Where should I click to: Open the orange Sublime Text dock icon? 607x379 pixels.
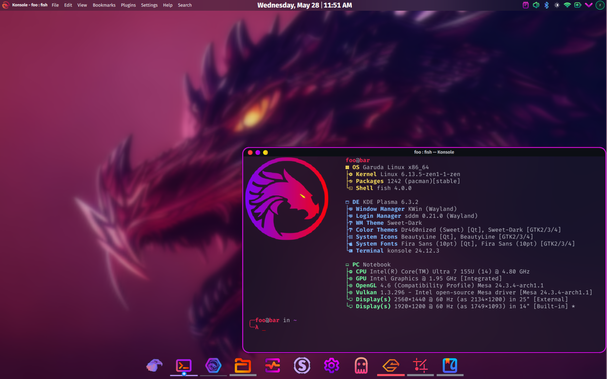coord(391,365)
